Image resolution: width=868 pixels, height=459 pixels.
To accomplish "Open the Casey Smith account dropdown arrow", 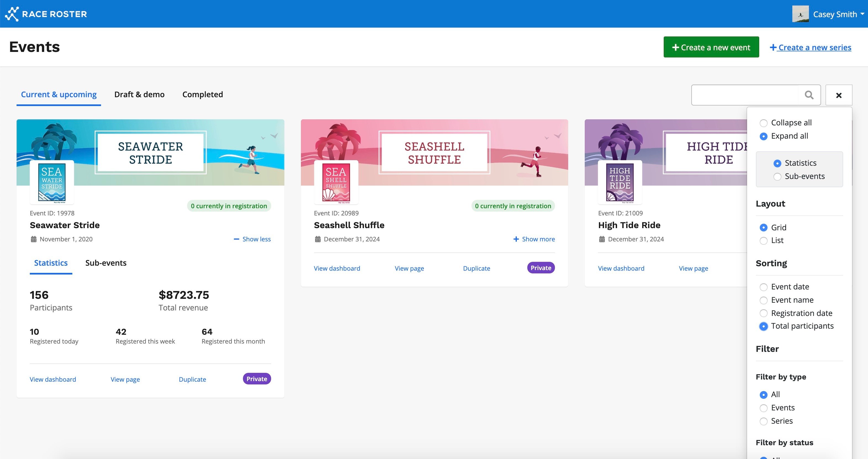I will tap(862, 14).
